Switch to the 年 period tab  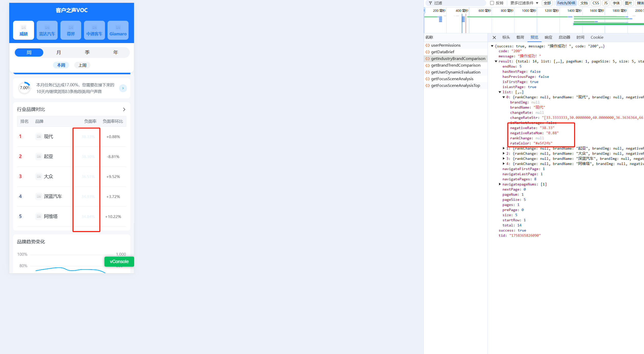[116, 53]
